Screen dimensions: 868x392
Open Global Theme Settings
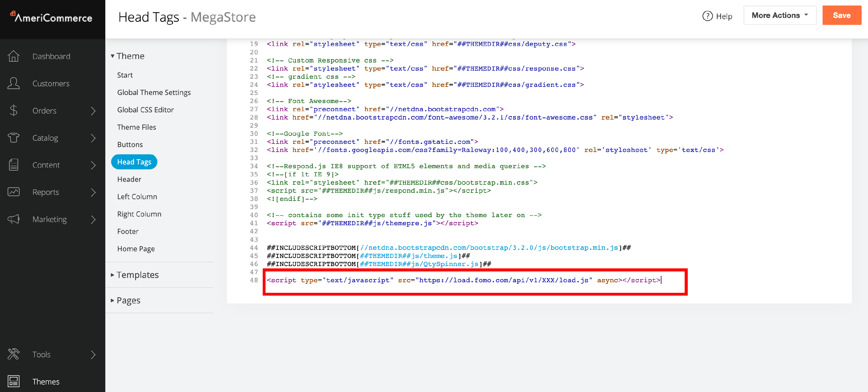pyautogui.click(x=154, y=92)
